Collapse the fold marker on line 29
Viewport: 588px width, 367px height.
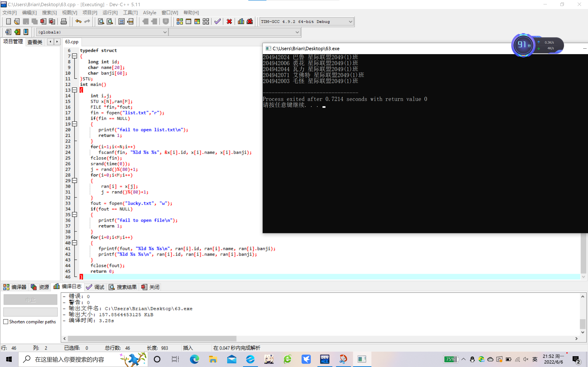(x=75, y=181)
